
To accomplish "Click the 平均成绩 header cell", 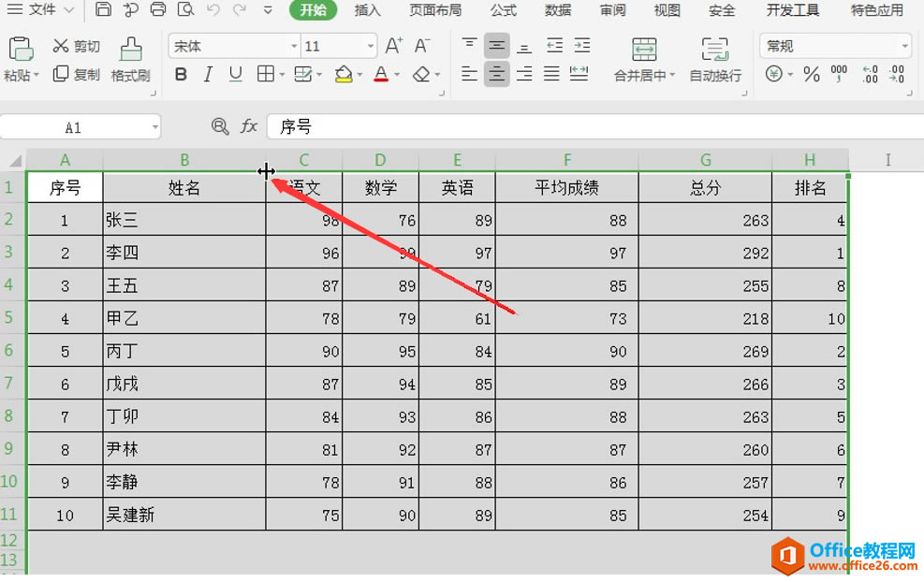I will tap(567, 187).
